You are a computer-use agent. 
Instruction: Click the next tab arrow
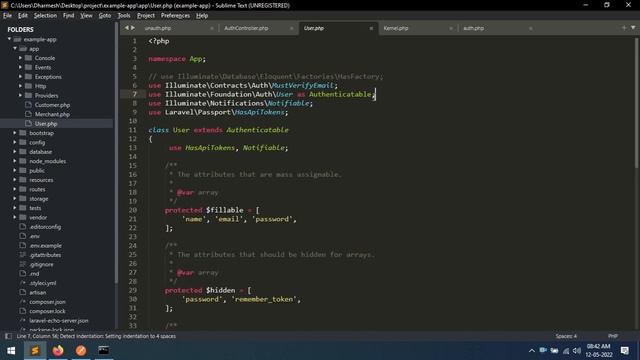[133, 28]
